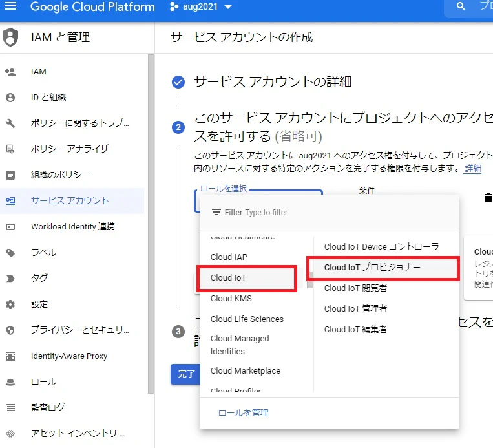Click the IAM add-person icon
Screen dimensions: 493x448
10,72
